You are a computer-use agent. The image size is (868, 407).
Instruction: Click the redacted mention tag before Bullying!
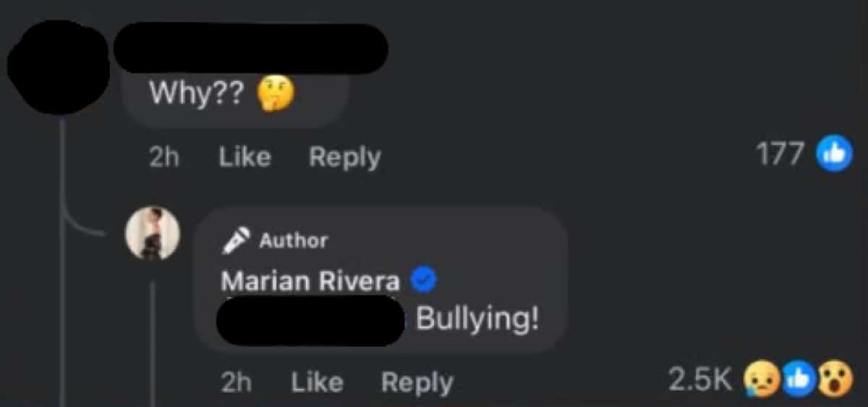[x=311, y=319]
